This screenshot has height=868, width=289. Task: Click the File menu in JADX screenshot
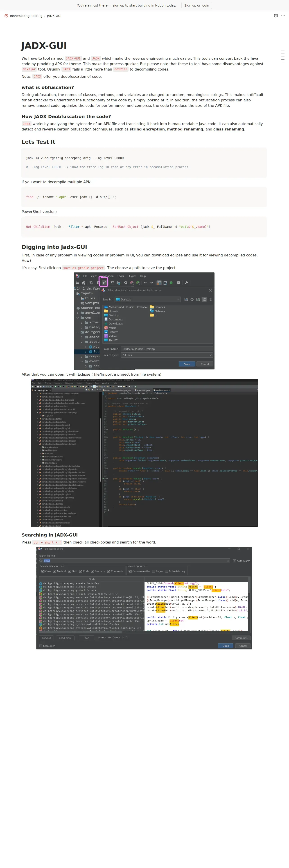[x=85, y=276]
